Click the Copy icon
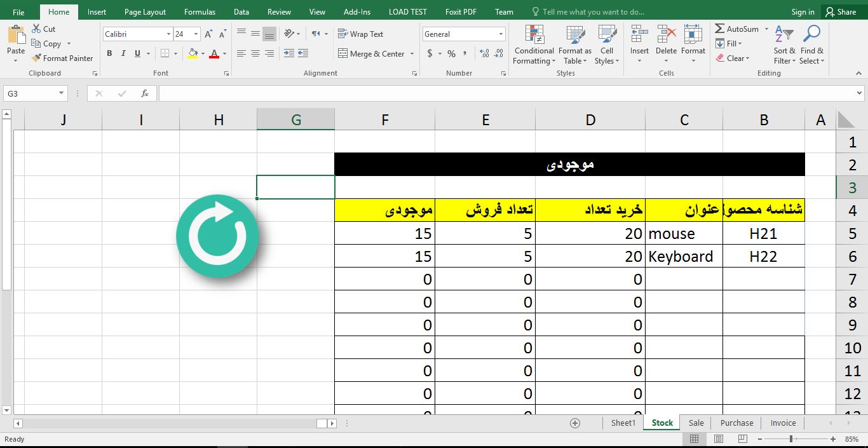Viewport: 868px width, 448px height. 36,44
